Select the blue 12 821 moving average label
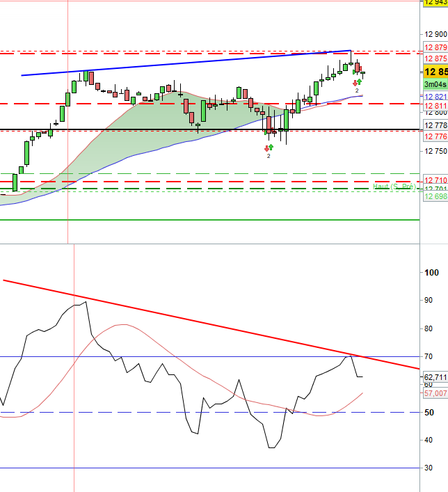Image resolution: width=448 pixels, height=492 pixels. [x=435, y=97]
